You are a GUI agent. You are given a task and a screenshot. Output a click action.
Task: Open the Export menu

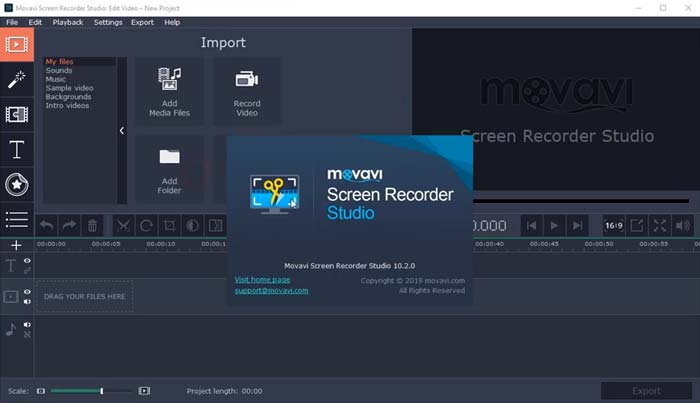point(142,22)
